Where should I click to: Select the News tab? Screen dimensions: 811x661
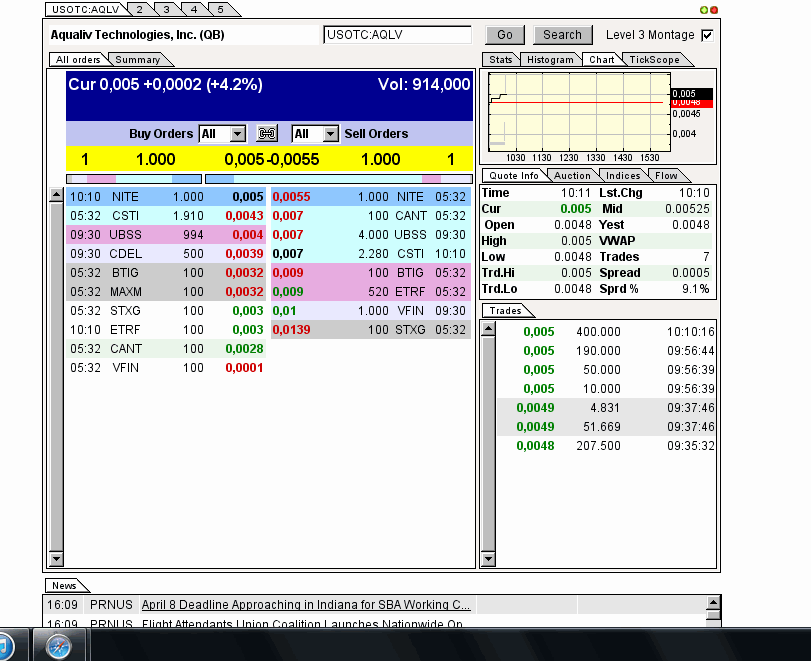[x=64, y=585]
